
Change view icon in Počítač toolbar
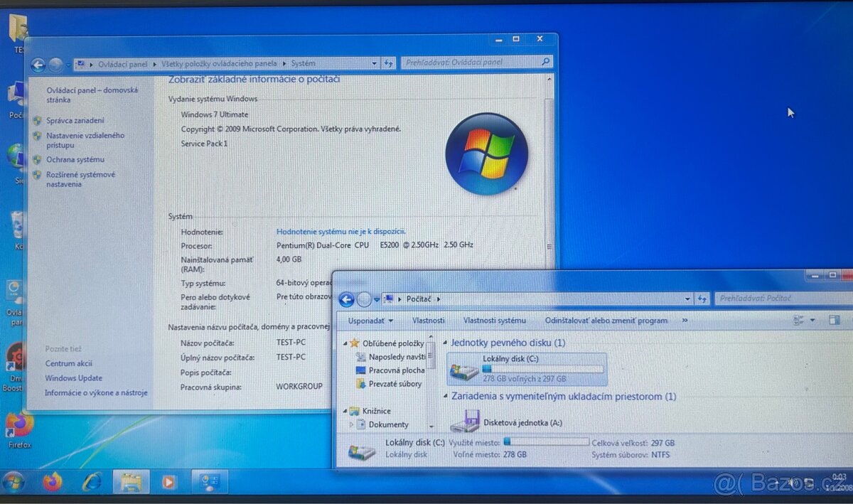click(x=798, y=321)
